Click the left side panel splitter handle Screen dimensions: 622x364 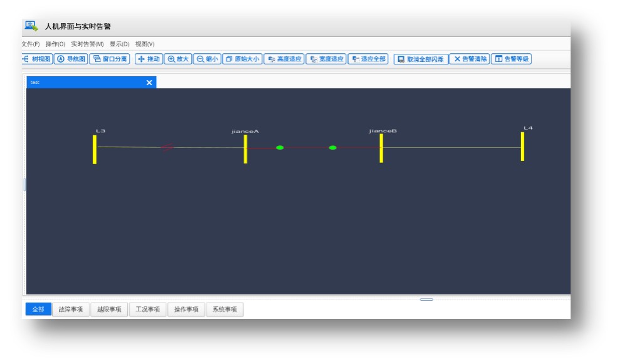tap(24, 184)
